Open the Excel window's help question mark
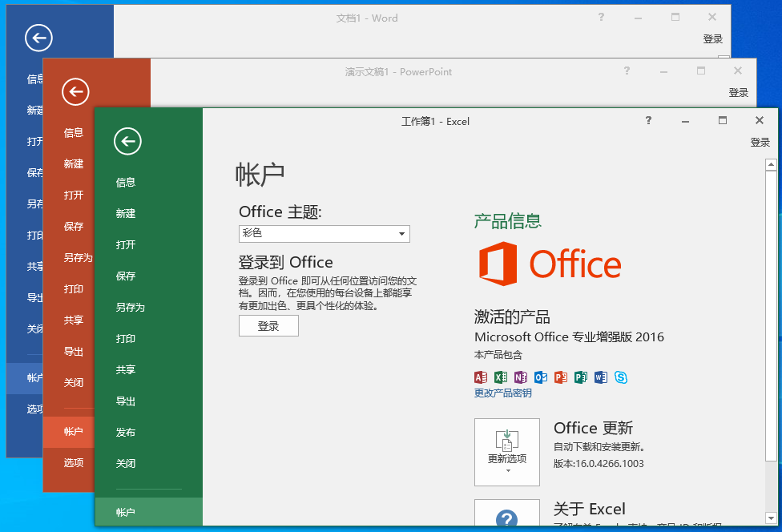 tap(648, 120)
